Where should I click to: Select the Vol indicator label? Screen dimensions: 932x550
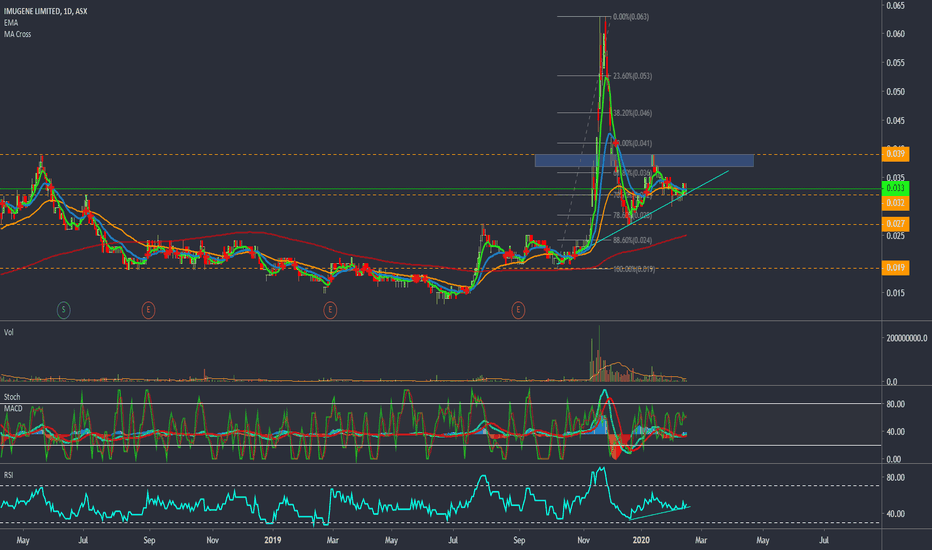click(9, 332)
